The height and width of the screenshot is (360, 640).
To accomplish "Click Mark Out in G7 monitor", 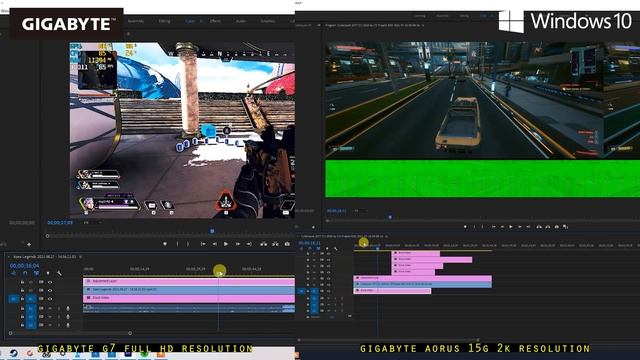I will pos(188,244).
